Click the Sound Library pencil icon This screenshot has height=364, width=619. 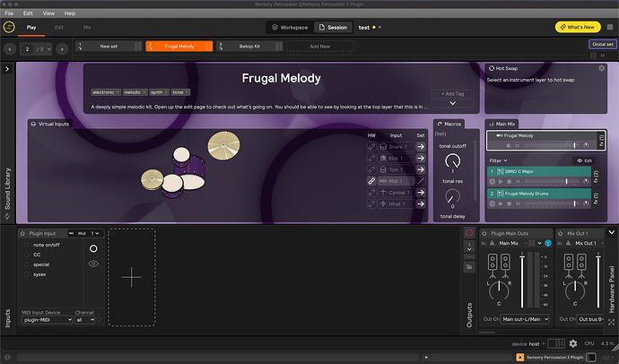pos(7,216)
